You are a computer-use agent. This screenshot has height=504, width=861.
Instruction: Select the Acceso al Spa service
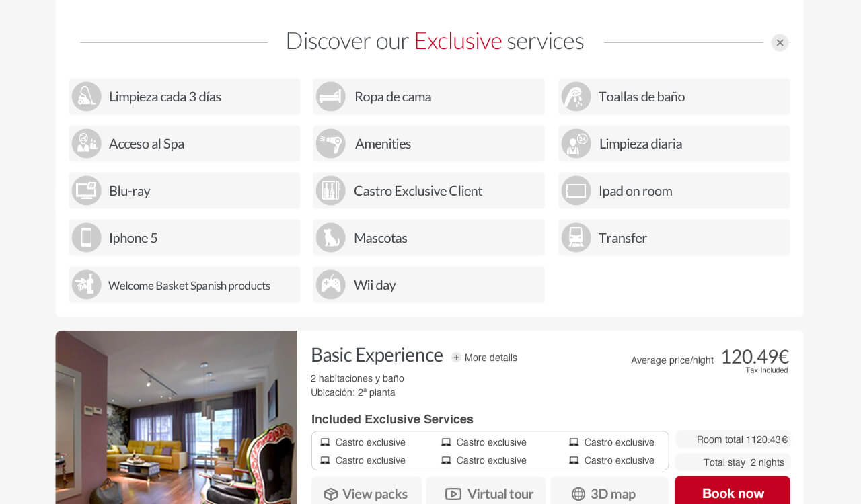(184, 144)
